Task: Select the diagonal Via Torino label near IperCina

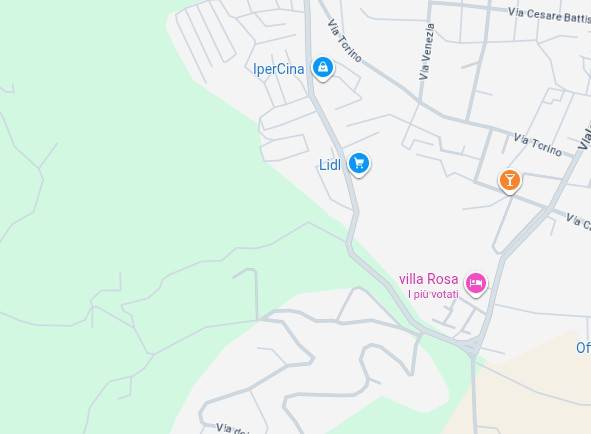Action: coord(344,41)
